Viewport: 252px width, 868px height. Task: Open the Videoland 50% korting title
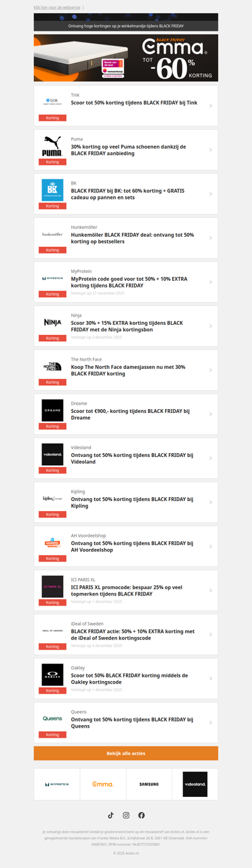pyautogui.click(x=132, y=458)
